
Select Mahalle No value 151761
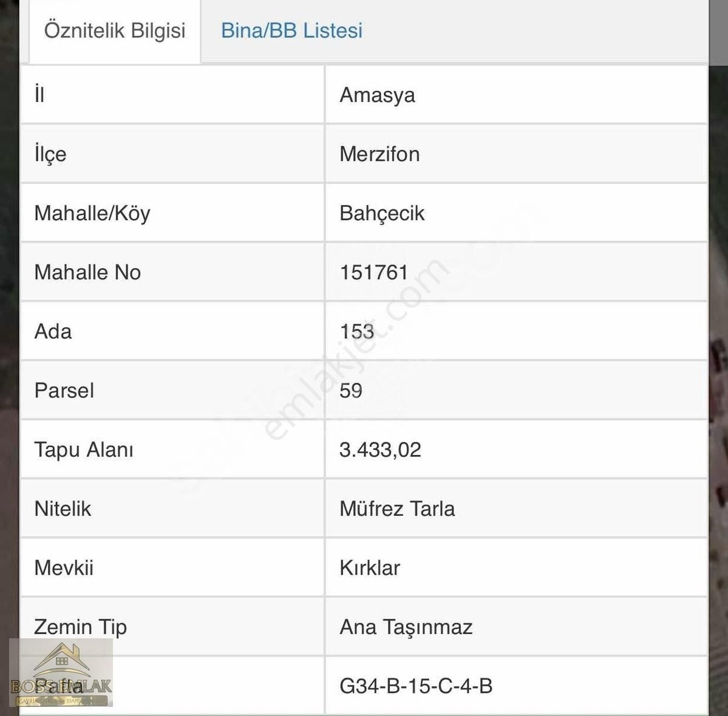[x=374, y=272]
